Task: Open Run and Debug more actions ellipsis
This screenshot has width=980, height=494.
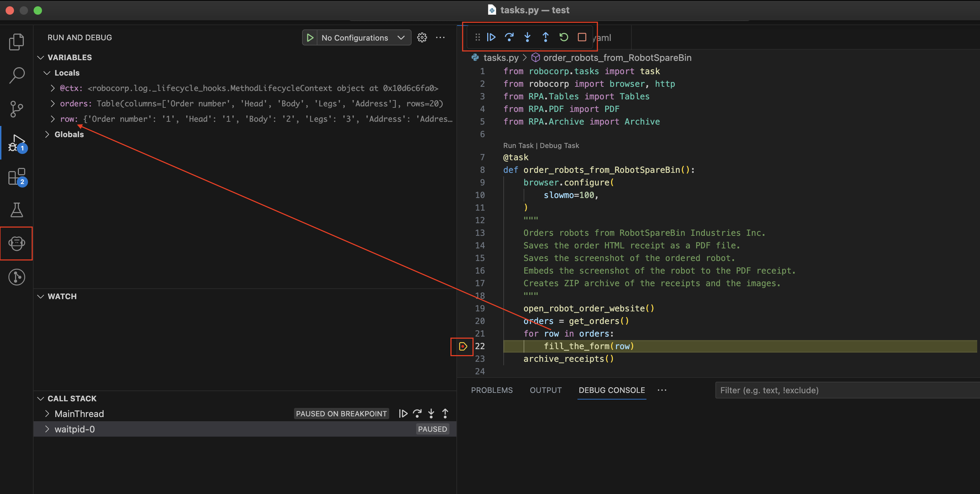Action: point(440,38)
